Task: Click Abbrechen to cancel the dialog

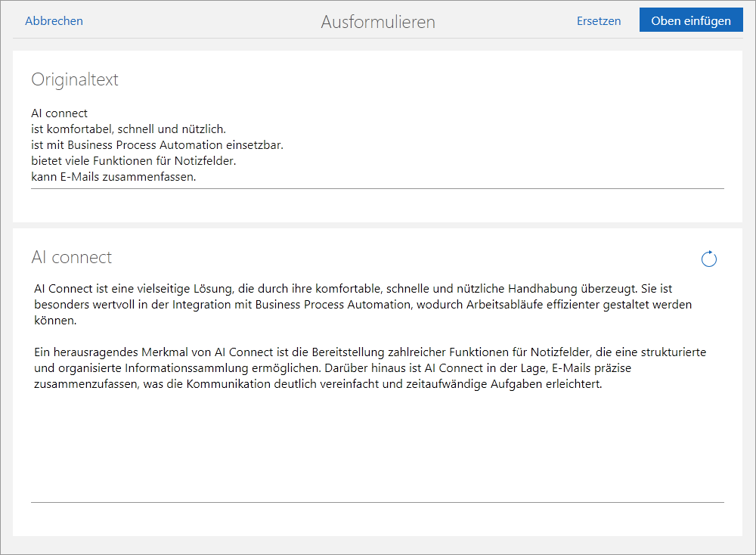Action: tap(54, 21)
